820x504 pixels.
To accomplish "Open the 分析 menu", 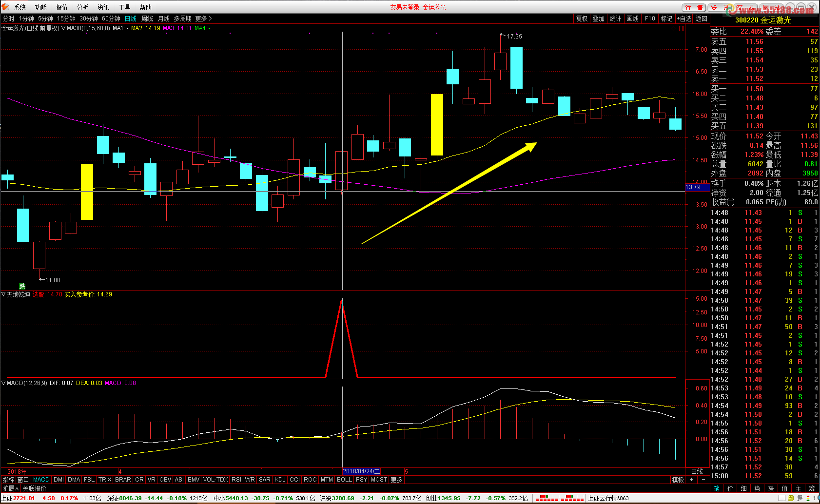I will coord(83,7).
